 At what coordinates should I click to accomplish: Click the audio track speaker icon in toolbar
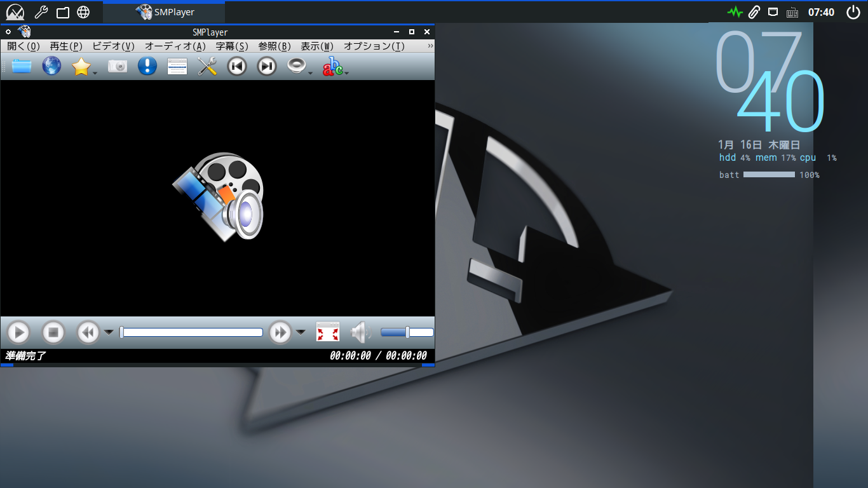[296, 66]
